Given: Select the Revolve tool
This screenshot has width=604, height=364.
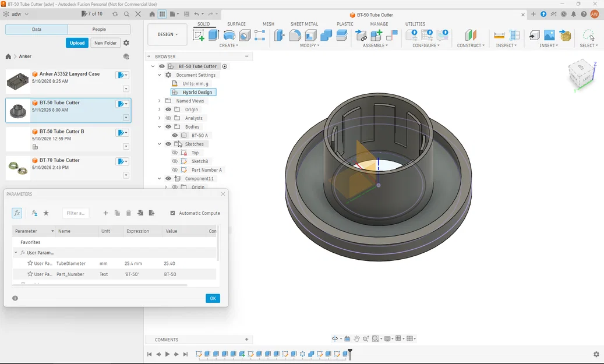Looking at the screenshot, I should 229,35.
